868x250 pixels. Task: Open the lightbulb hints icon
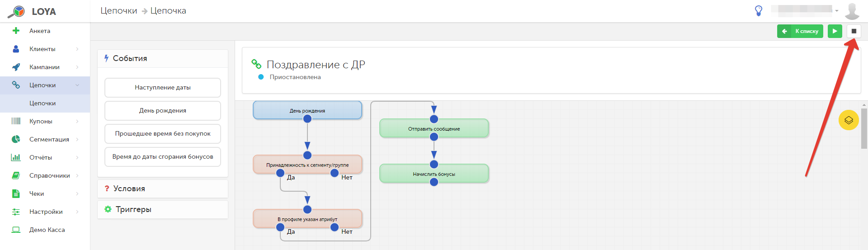pos(759,11)
